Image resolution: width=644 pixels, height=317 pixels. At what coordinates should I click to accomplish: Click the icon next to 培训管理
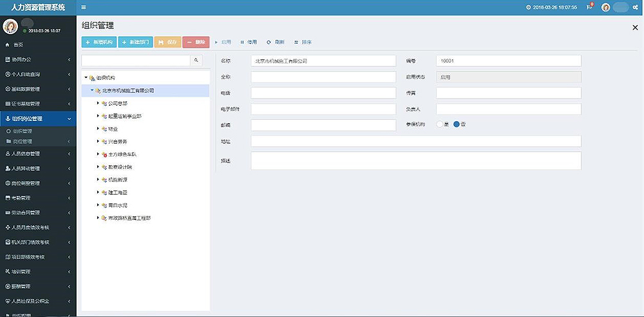click(7, 272)
